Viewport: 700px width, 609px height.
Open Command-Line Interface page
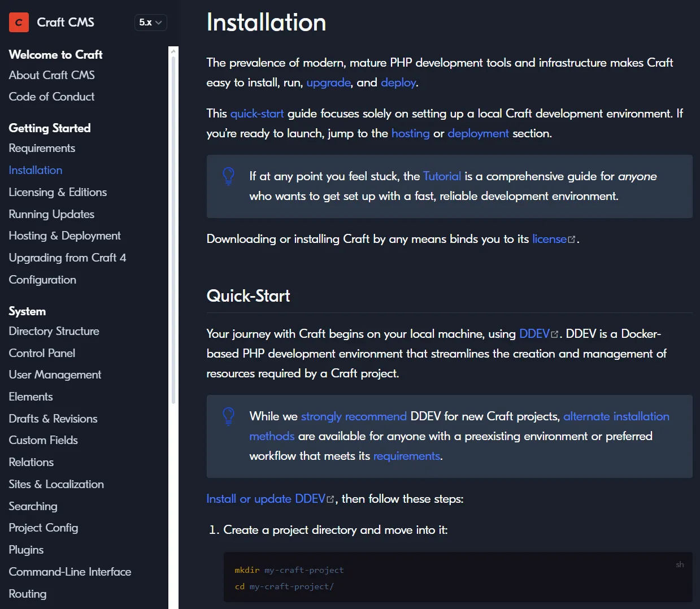70,572
